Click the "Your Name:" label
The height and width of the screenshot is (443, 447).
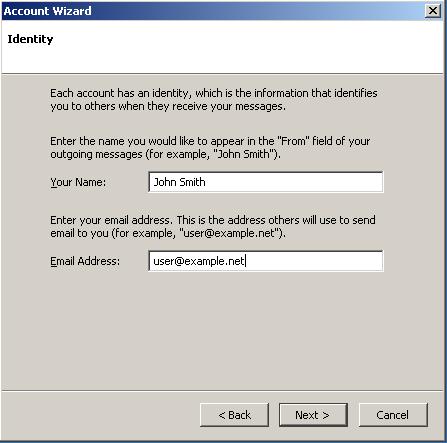(x=78, y=182)
